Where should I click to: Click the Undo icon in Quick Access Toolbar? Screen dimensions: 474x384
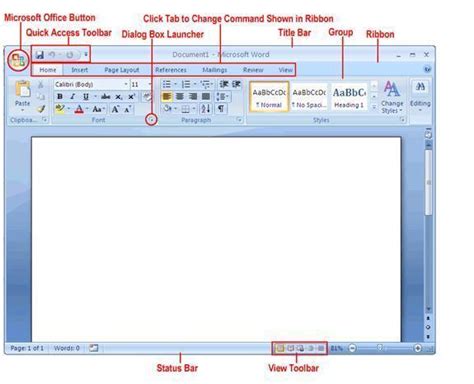(52, 55)
